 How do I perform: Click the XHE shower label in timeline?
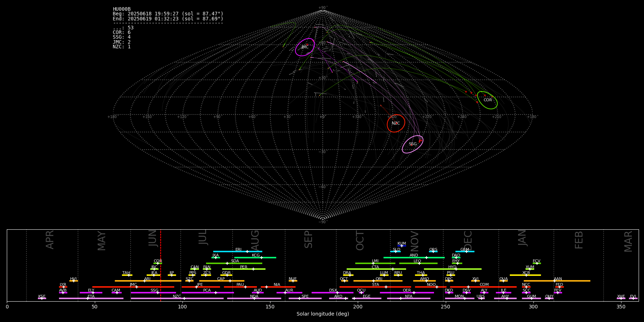click(621, 297)
